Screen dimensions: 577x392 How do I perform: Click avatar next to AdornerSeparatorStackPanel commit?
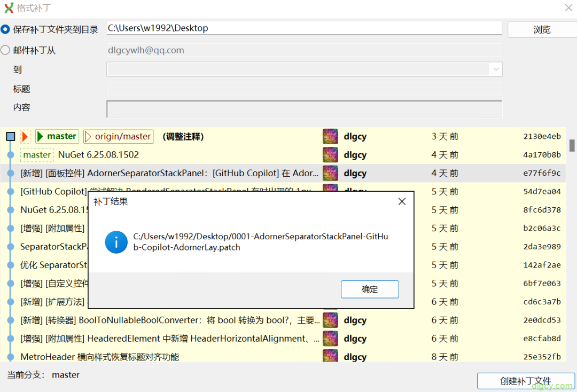pyautogui.click(x=330, y=173)
